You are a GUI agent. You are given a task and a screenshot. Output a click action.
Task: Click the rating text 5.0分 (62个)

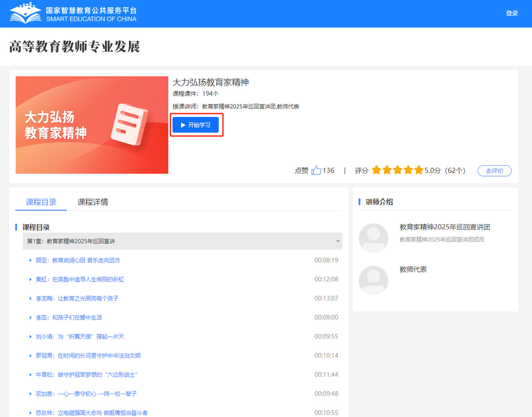(x=445, y=170)
